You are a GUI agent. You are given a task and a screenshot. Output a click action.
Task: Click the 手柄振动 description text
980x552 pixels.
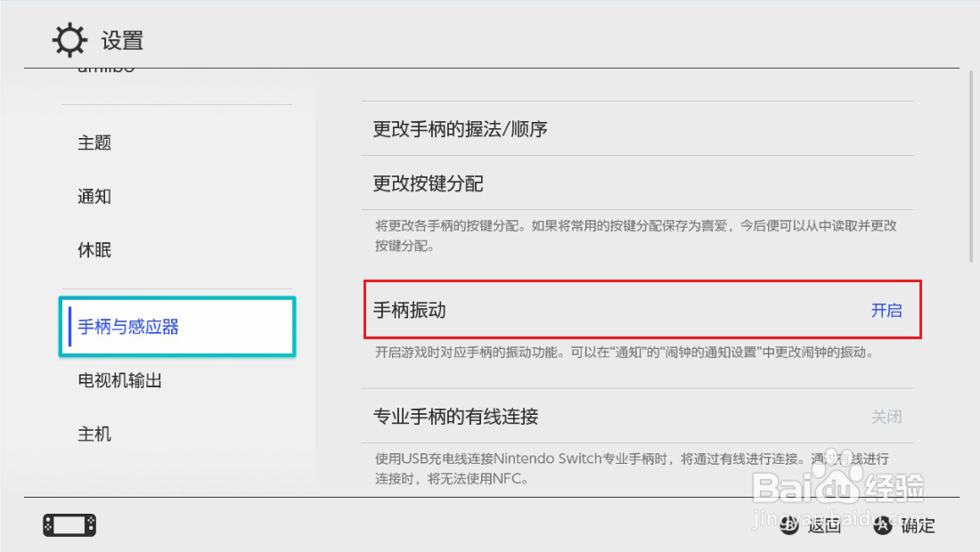click(624, 353)
